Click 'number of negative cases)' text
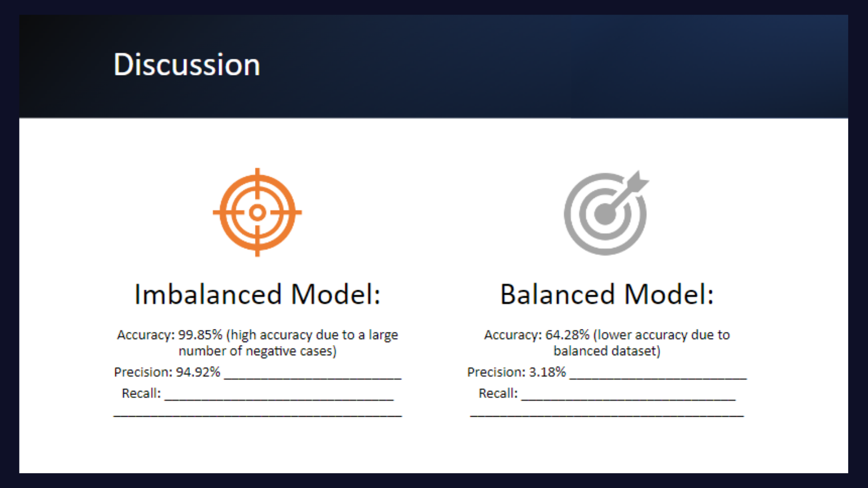Viewport: 868px width, 488px height. [x=257, y=351]
